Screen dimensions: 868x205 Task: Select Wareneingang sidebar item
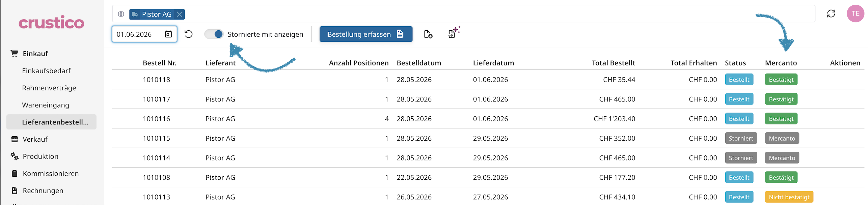tap(46, 105)
